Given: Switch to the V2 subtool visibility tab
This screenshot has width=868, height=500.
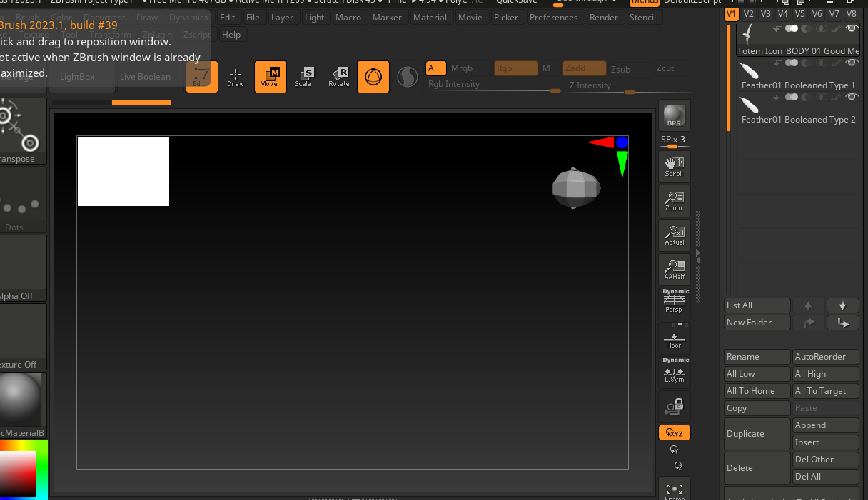Looking at the screenshot, I should pos(748,14).
